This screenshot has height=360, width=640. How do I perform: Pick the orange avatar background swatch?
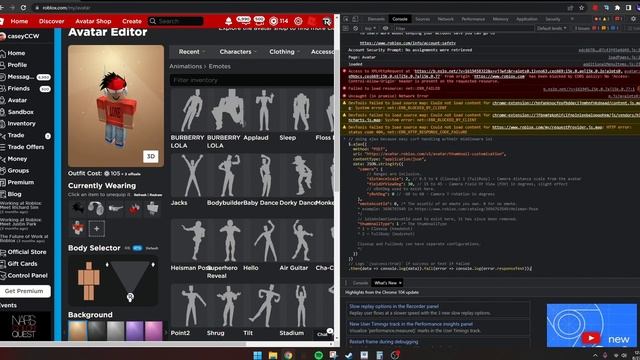point(78,331)
